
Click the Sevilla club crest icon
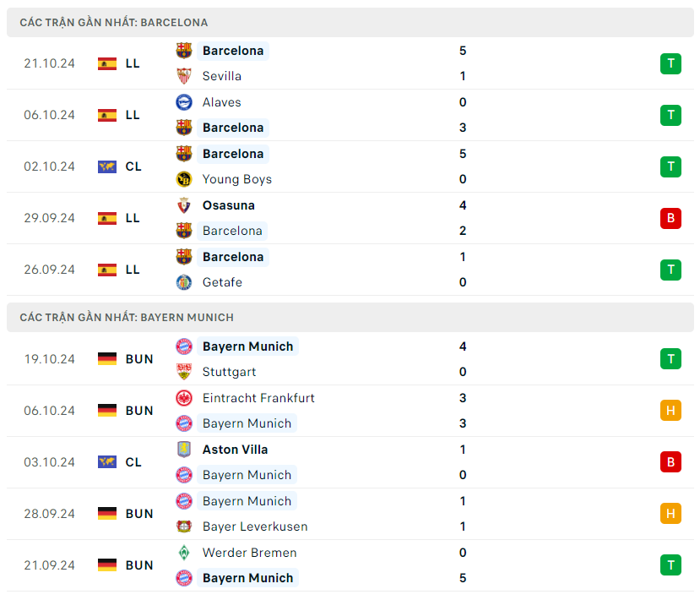[x=184, y=76]
